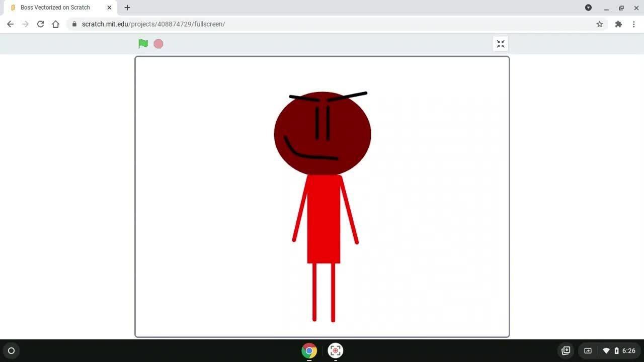Image resolution: width=644 pixels, height=362 pixels.
Task: Restore the browser window size
Action: 621,8
